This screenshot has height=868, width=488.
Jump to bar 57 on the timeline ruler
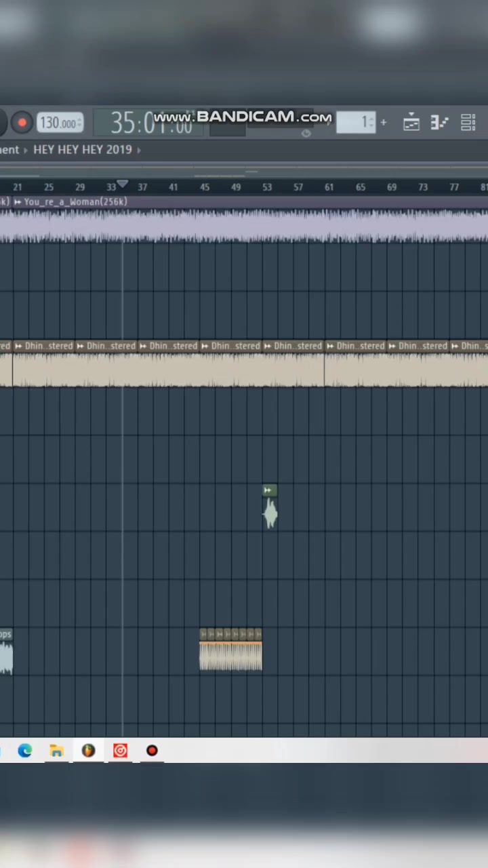(298, 187)
